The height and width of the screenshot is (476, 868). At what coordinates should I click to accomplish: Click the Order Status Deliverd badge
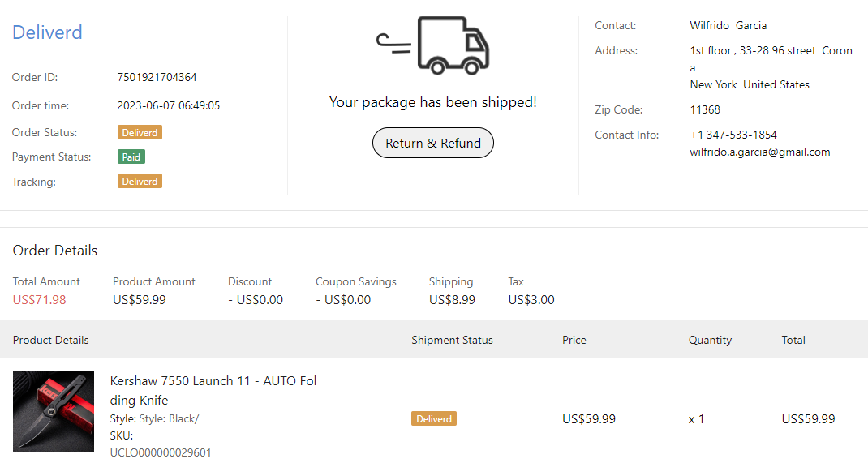[x=140, y=132]
